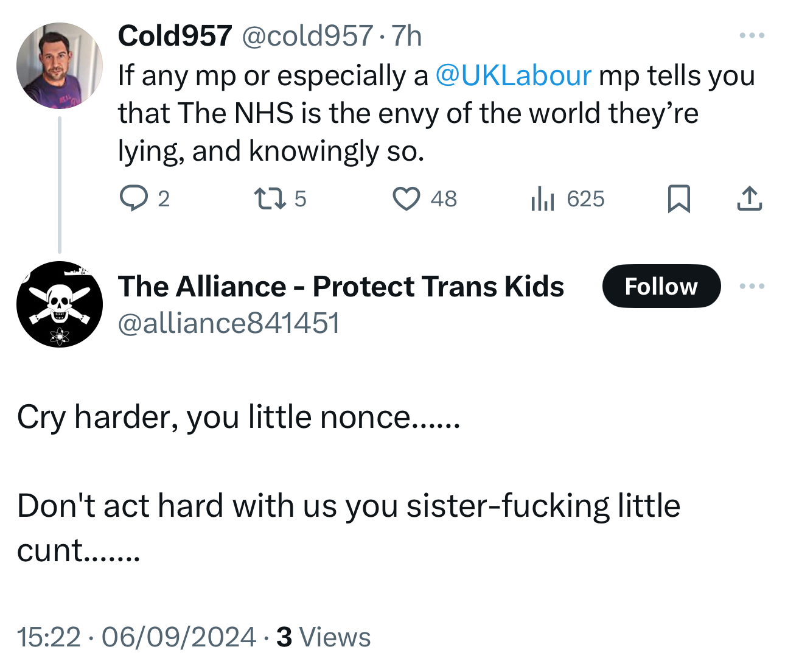Like Cold957's tweet with the heart icon

pyautogui.click(x=406, y=198)
